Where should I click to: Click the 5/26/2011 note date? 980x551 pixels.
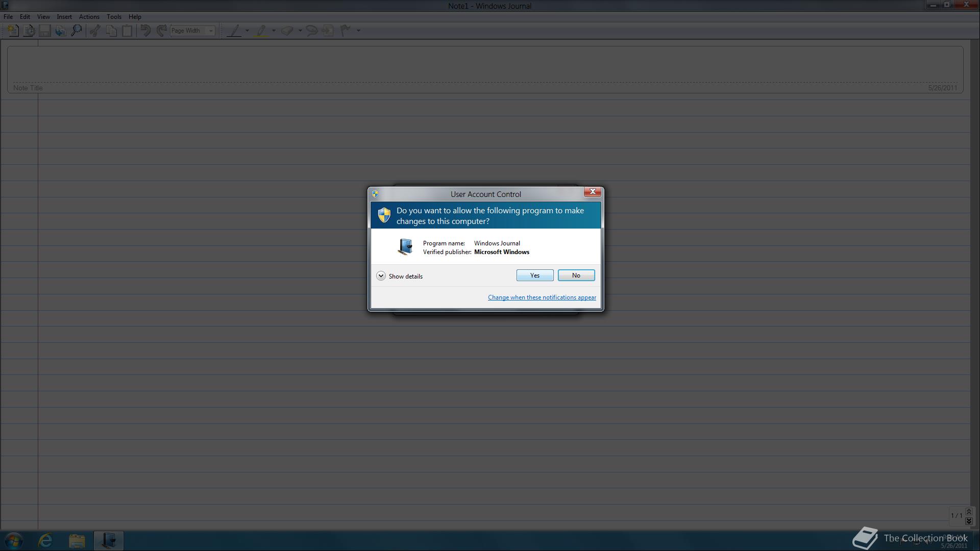tap(943, 88)
